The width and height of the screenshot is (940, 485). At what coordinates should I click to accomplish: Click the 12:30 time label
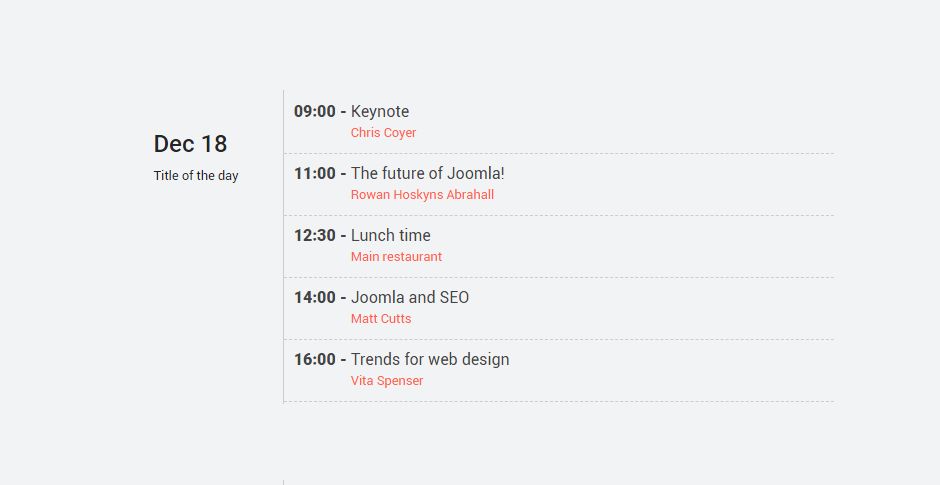coord(315,235)
